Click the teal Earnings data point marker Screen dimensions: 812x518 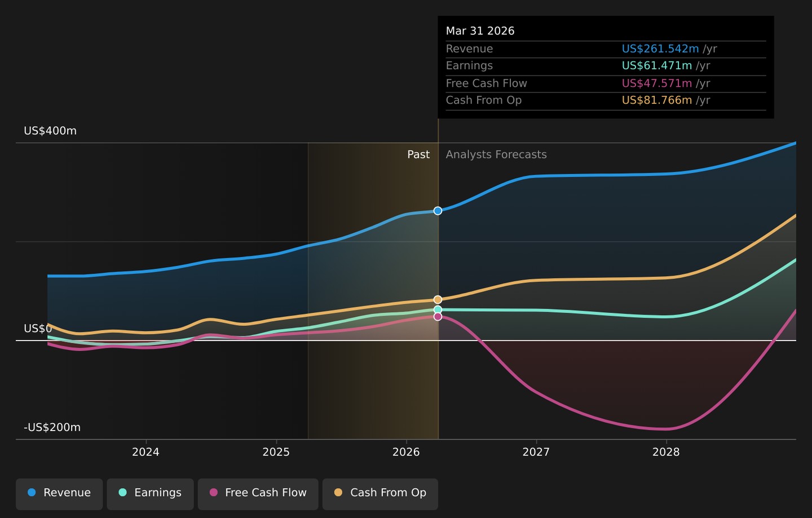(x=438, y=309)
